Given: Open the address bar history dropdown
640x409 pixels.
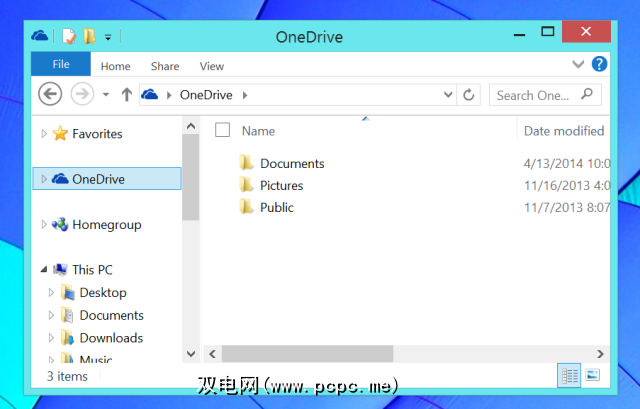Looking at the screenshot, I should point(448,95).
